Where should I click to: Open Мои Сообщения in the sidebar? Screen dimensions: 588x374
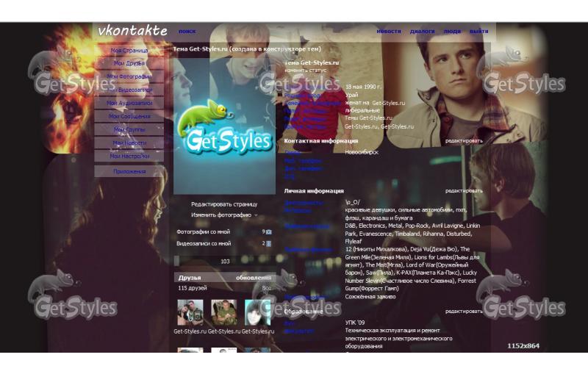click(129, 117)
